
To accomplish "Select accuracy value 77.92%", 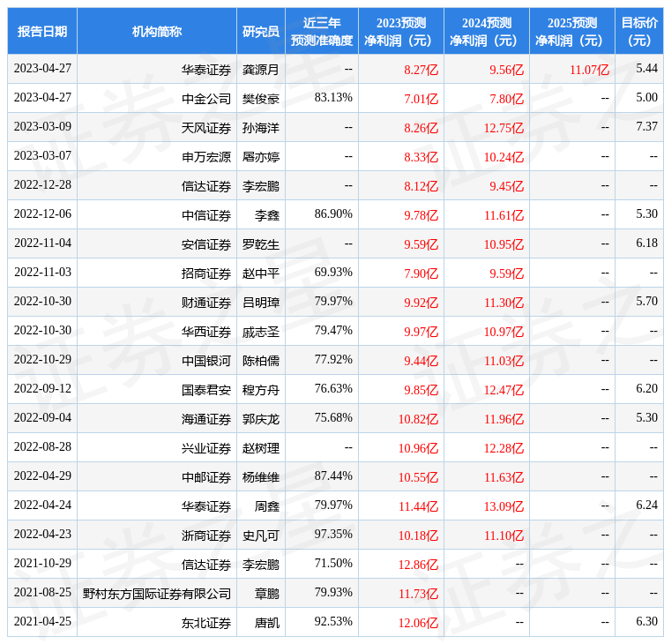I will [333, 359].
